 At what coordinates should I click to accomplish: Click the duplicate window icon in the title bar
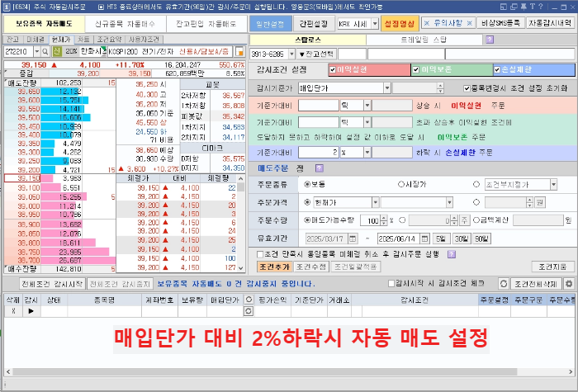(514, 7)
